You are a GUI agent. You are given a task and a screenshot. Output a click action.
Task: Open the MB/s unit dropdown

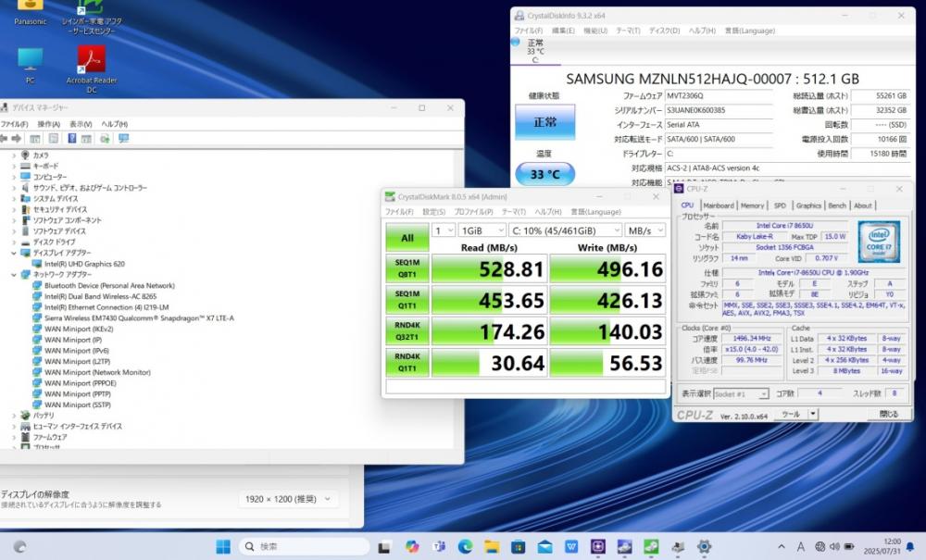point(645,230)
